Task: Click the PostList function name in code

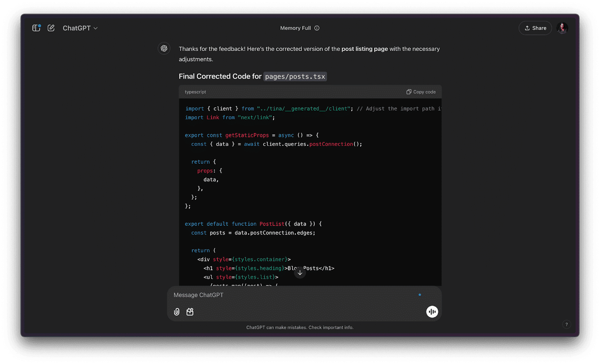Action: tap(272, 224)
